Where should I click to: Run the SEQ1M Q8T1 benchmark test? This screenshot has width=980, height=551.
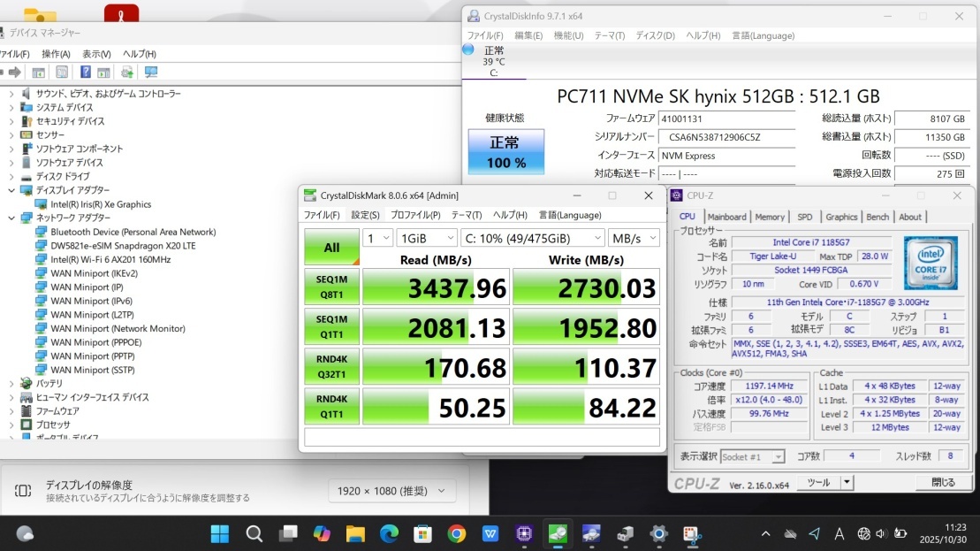(x=331, y=287)
